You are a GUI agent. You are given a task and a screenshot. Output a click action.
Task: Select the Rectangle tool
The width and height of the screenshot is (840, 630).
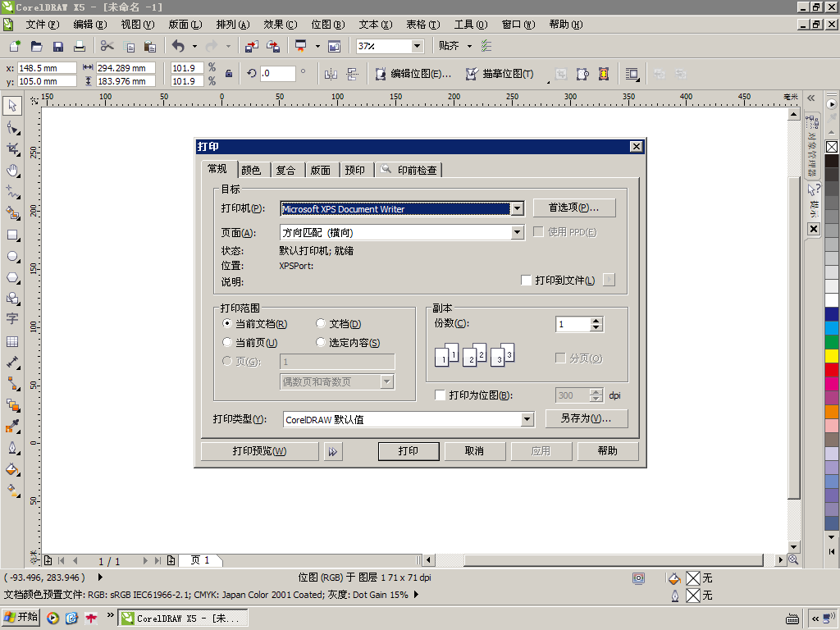(12, 235)
